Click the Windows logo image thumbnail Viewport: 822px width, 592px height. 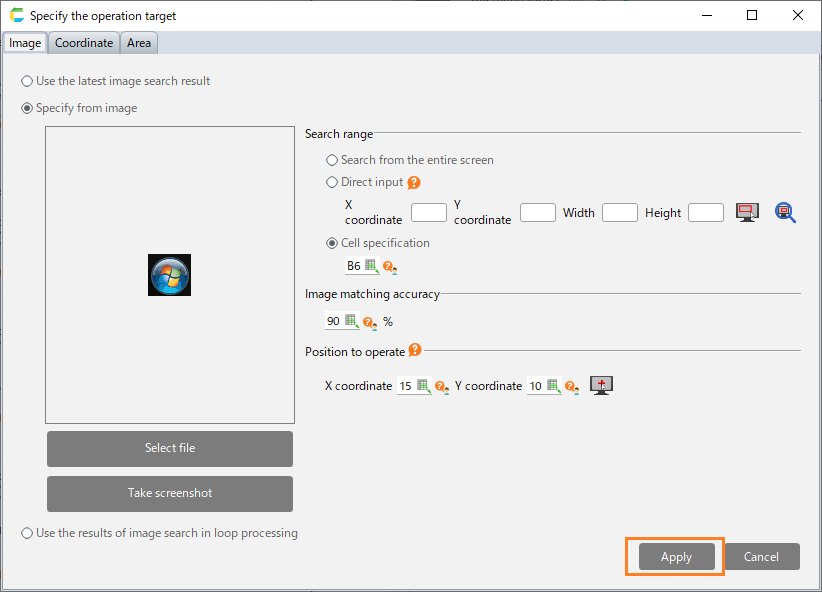click(x=170, y=274)
